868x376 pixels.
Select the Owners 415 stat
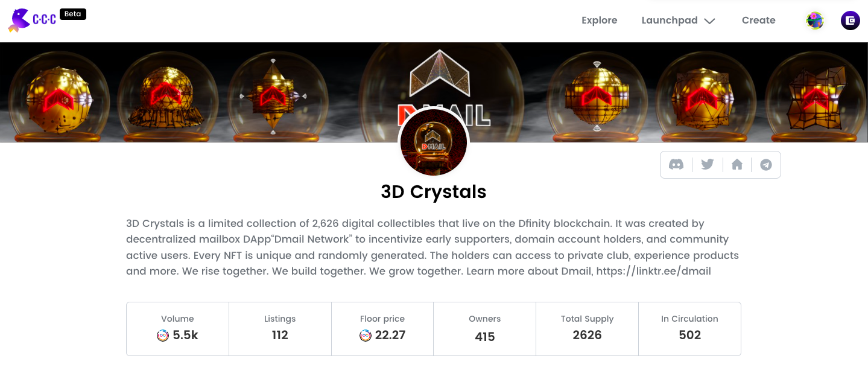(485, 329)
